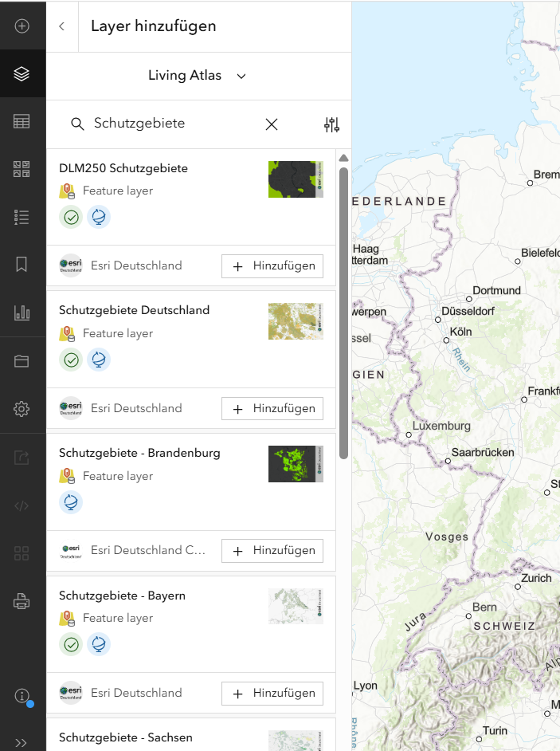Click the Luxemburg label on map
This screenshot has height=751, width=560.
(x=441, y=426)
